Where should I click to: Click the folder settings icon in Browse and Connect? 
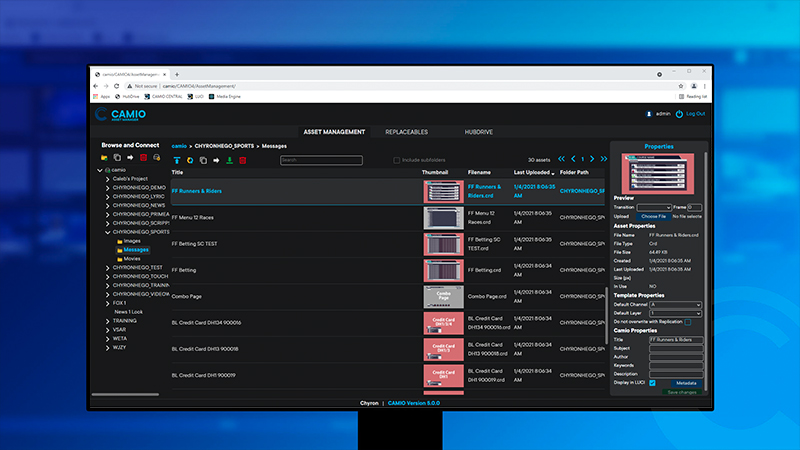coord(157,158)
